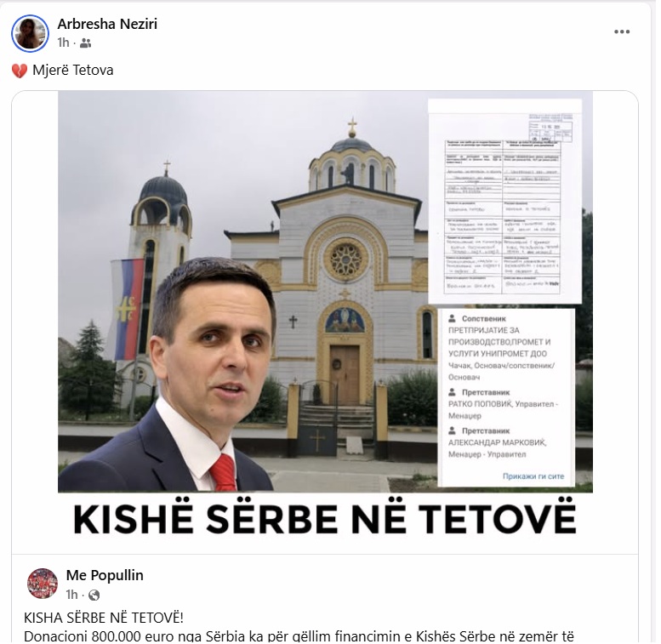661x644 pixels.
Task: Click the broken heart emoji
Action: coord(20,71)
